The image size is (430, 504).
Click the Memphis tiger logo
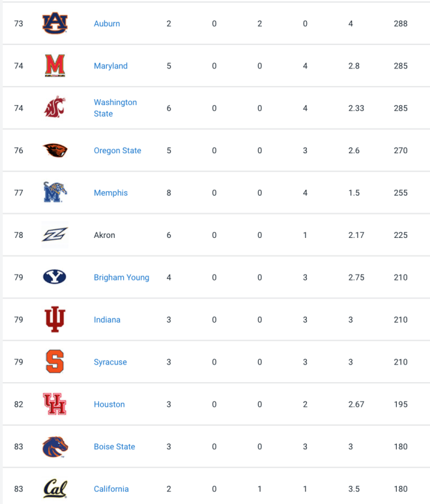(x=55, y=192)
